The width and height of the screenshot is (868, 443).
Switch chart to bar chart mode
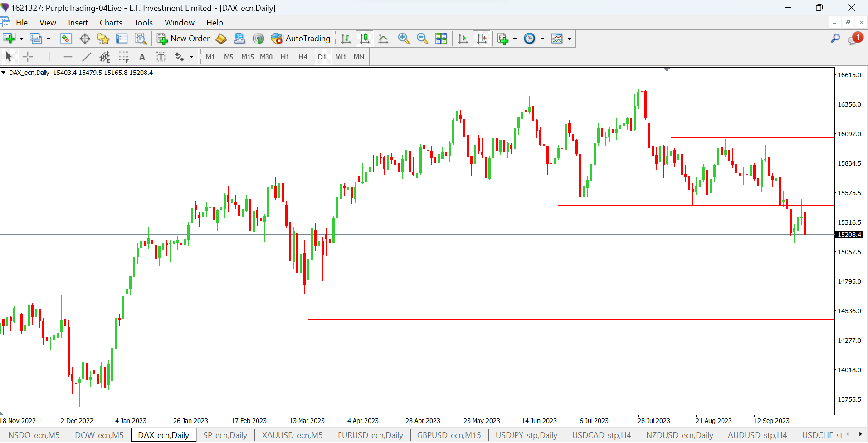346,39
